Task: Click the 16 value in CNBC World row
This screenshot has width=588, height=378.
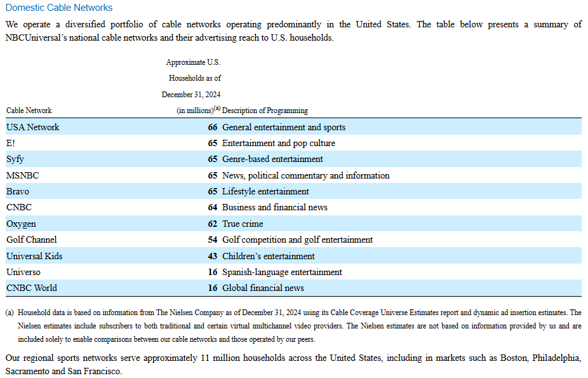Action: pos(213,288)
